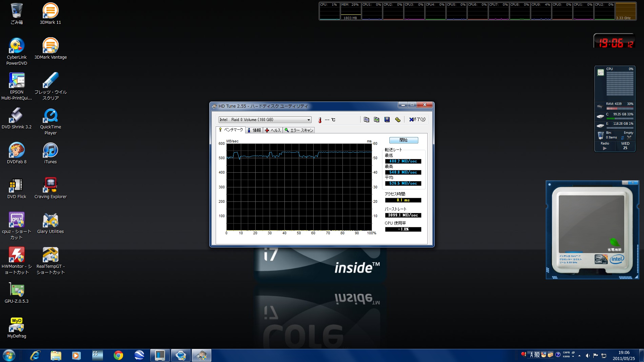Open the エラー スキャン tab
This screenshot has width=644, height=362.
click(299, 130)
